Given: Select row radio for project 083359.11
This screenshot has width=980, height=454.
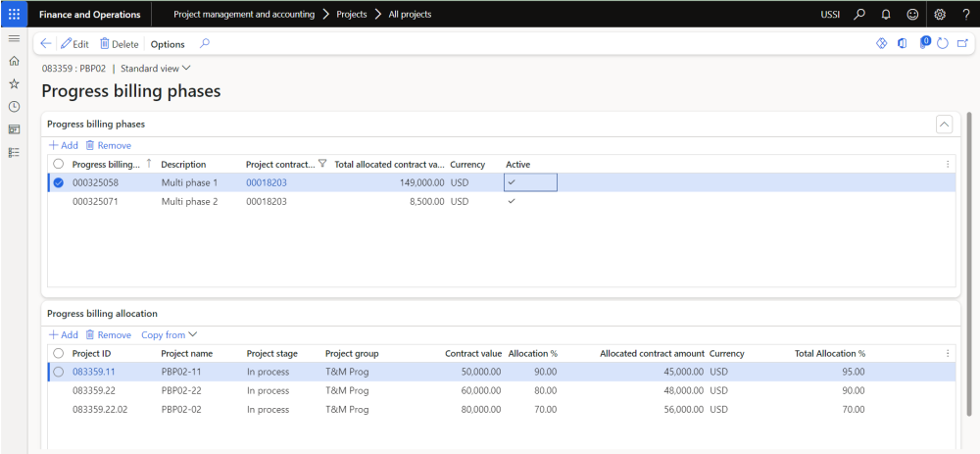Looking at the screenshot, I should pos(59,372).
